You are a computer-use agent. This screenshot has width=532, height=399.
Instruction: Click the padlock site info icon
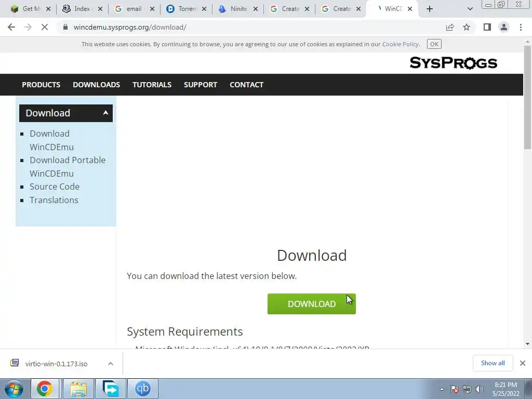click(65, 27)
